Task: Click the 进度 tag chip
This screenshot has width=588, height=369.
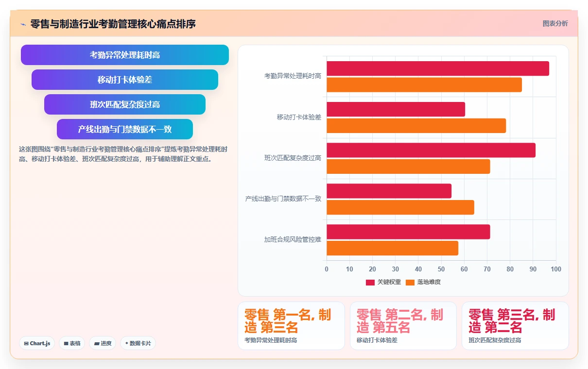Action: [x=103, y=343]
